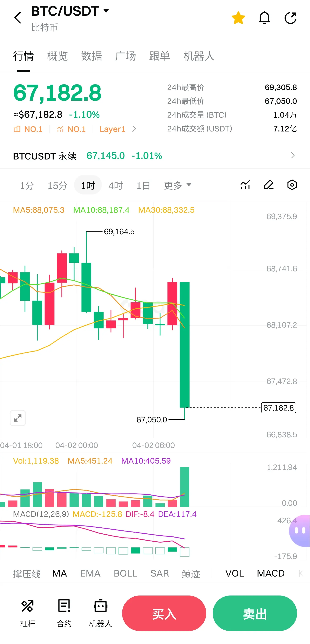Image resolution: width=310 pixels, height=644 pixels.
Task: Toggle the SAR indicator
Action: pyautogui.click(x=160, y=573)
